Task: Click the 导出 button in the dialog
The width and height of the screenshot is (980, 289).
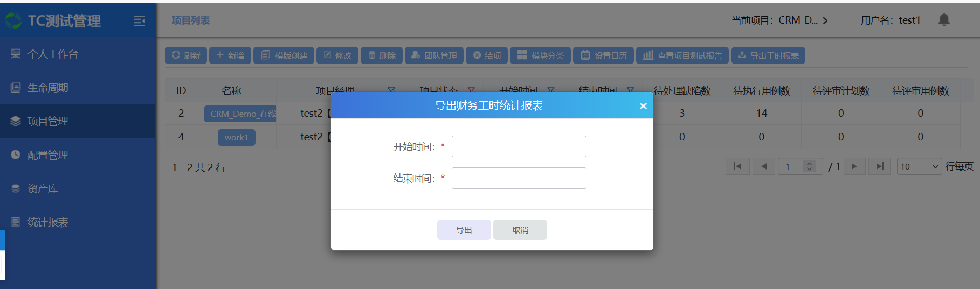Action: point(464,230)
